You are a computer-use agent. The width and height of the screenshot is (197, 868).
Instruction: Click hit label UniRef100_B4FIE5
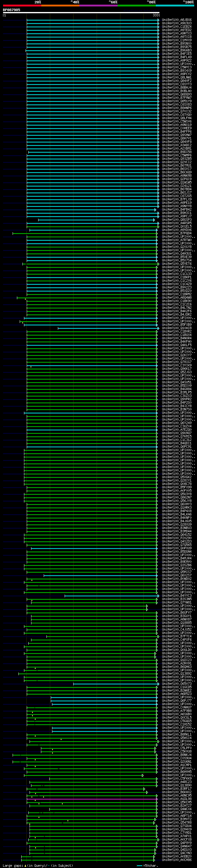coord(177,54)
